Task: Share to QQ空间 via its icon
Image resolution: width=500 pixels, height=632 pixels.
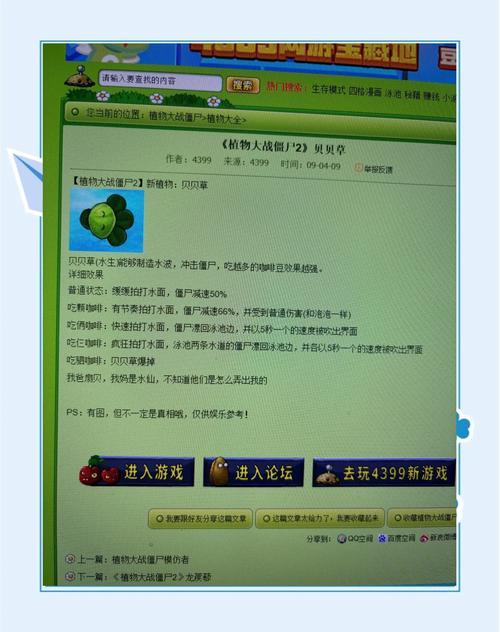Action: click(342, 538)
